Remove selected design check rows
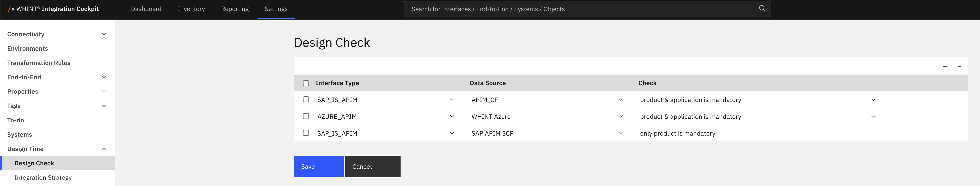980x186 pixels. click(959, 67)
